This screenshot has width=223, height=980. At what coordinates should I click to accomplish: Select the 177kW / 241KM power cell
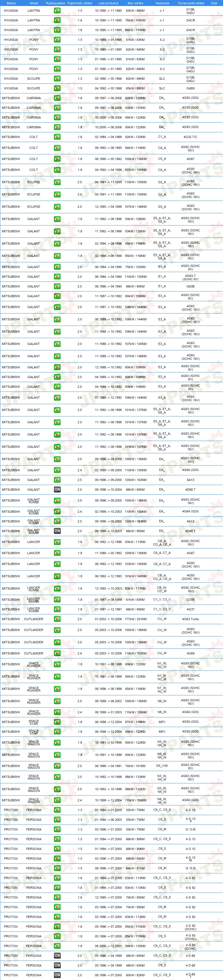[136, 619]
